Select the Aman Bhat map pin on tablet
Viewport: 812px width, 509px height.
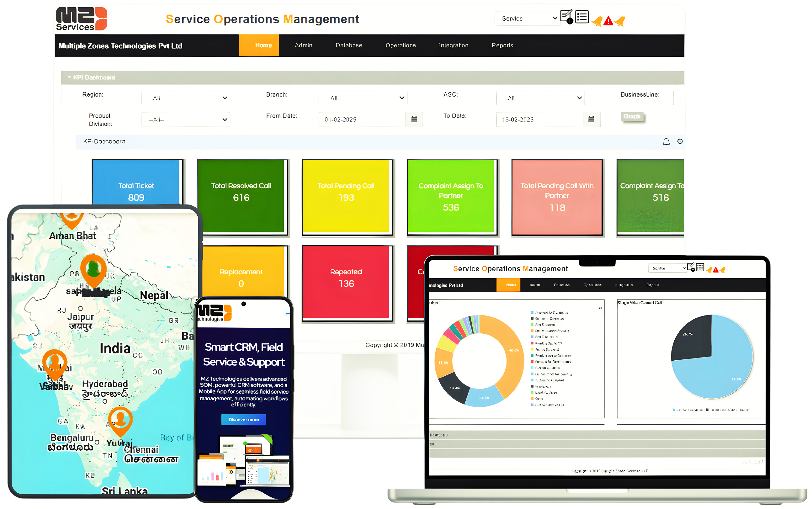(x=72, y=220)
